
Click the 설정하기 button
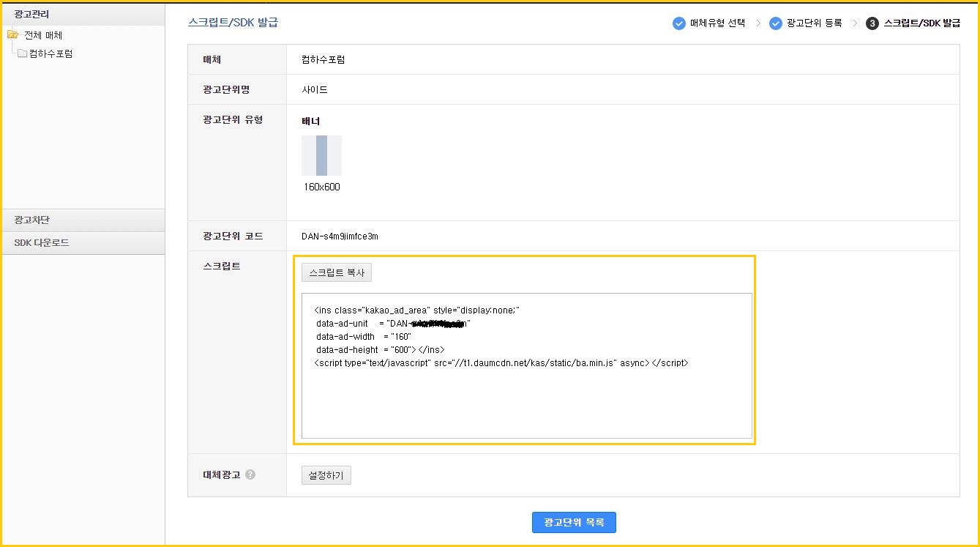coord(326,475)
